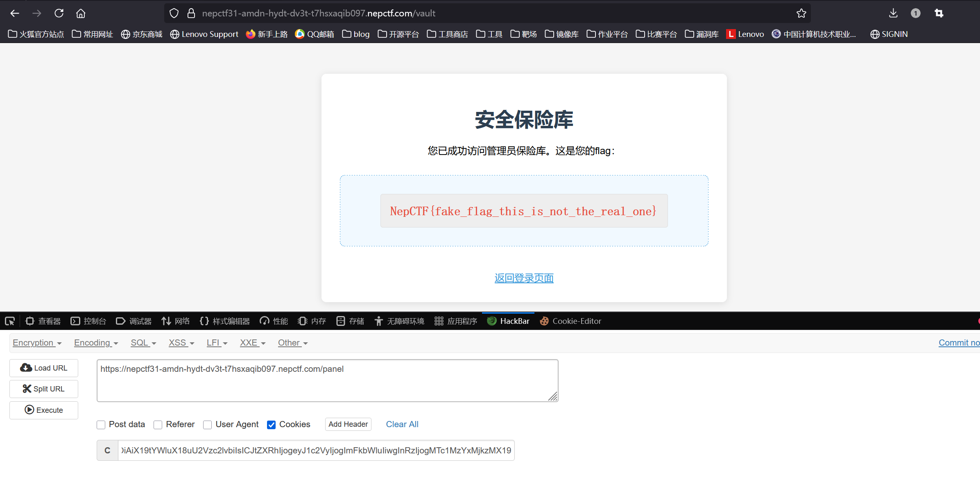Expand the Encryption dropdown menu
Viewport: 980px width, 487px height.
click(x=37, y=343)
